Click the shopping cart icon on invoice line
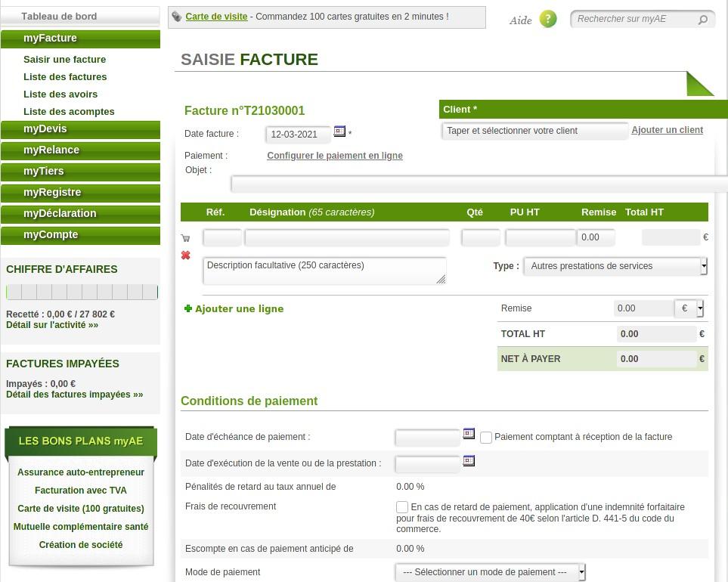The width and height of the screenshot is (728, 582). tap(186, 238)
